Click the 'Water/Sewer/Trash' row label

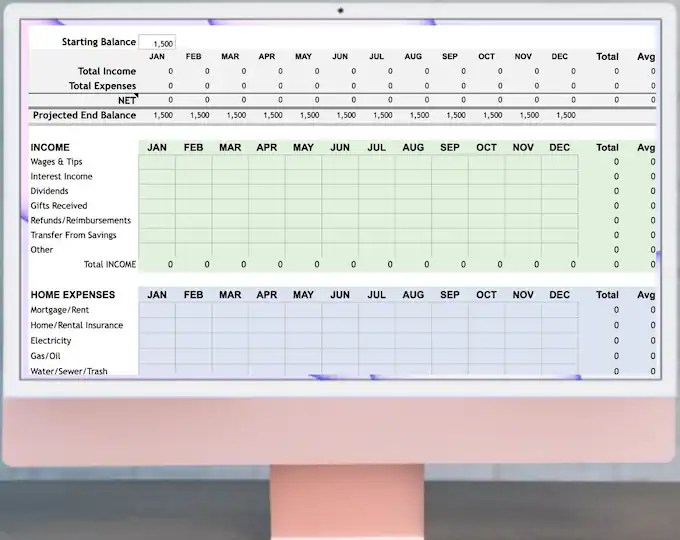pyautogui.click(x=69, y=371)
